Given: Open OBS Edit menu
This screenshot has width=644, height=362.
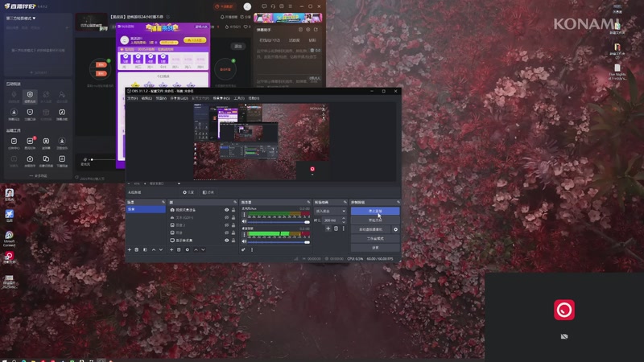Looking at the screenshot, I should pyautogui.click(x=147, y=98).
